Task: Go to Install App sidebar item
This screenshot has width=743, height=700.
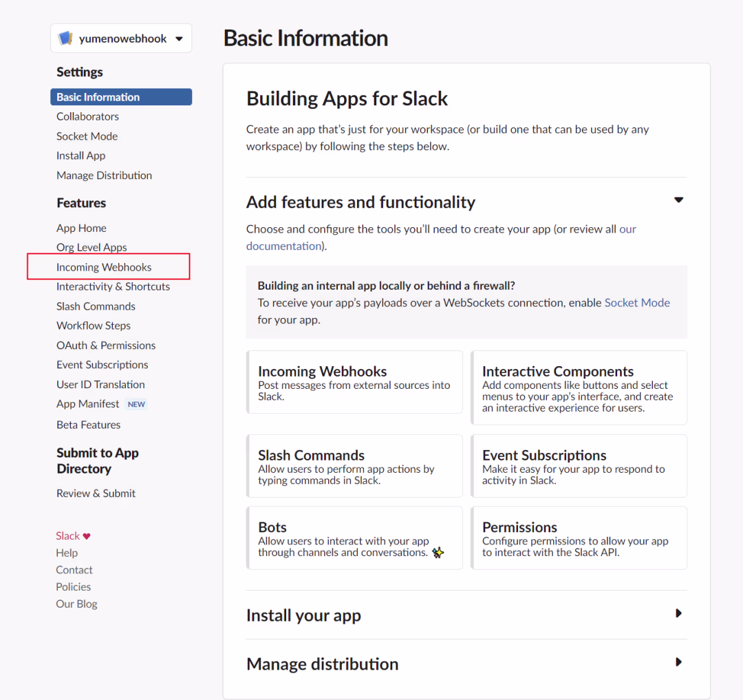Action: point(81,156)
